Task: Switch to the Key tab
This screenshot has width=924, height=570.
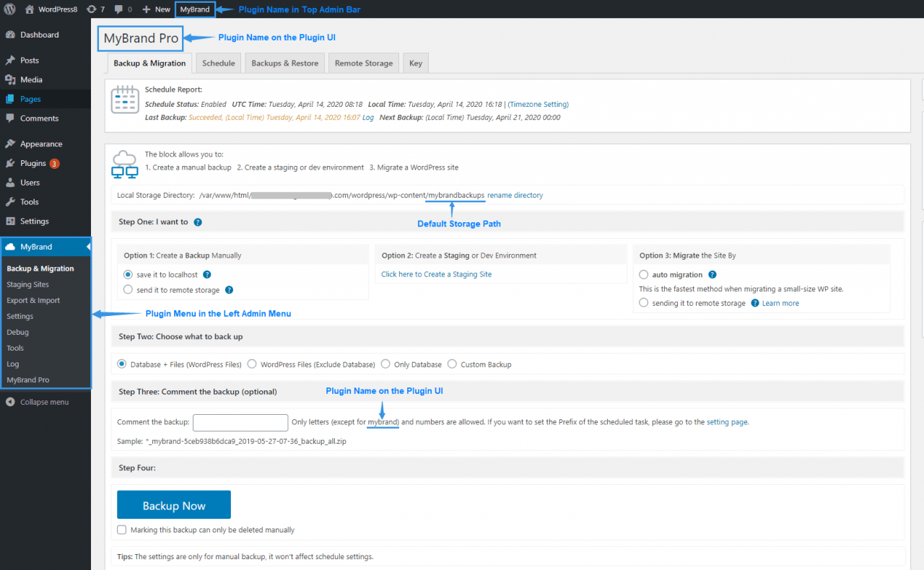Action: click(x=416, y=63)
